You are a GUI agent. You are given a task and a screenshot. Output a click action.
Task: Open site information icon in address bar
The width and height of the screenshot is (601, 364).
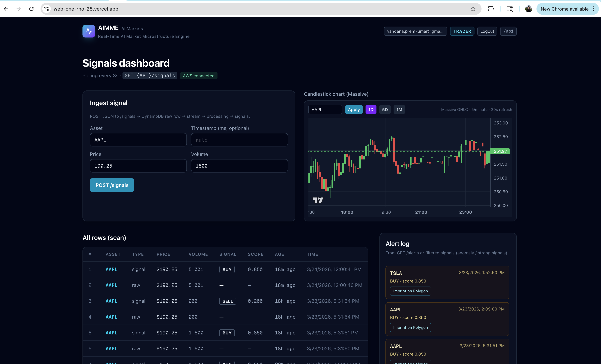tap(46, 9)
